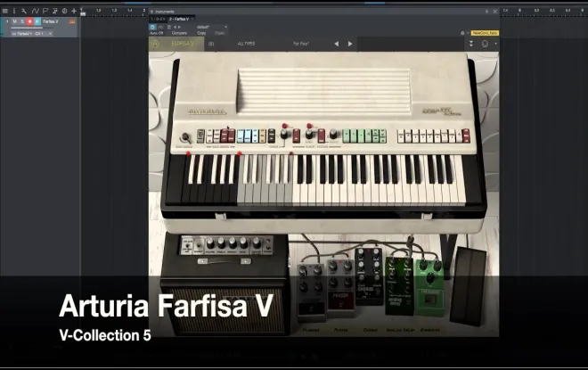
Task: Mute the Farfisa V track
Action: [x=14, y=21]
